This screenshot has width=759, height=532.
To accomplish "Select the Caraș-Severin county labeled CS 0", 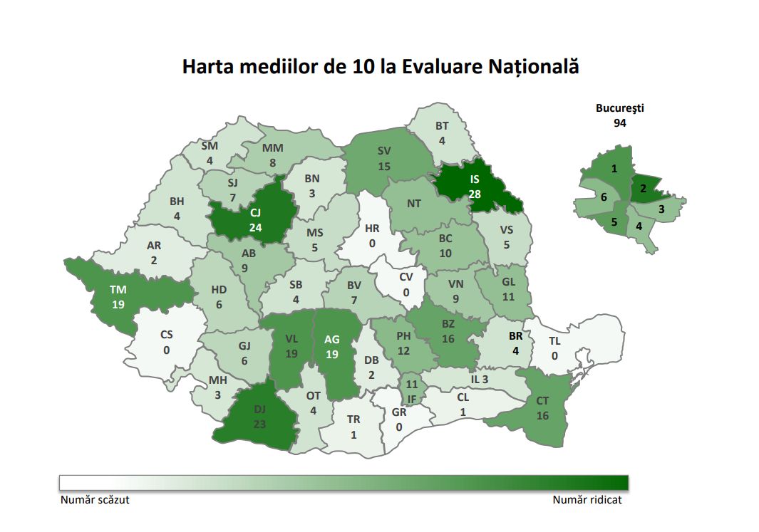I will pos(165,345).
